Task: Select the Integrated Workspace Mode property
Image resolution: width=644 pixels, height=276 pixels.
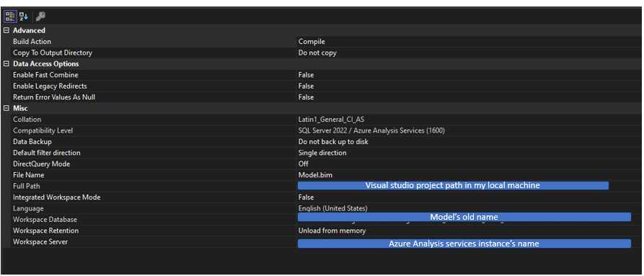Action: click(57, 197)
